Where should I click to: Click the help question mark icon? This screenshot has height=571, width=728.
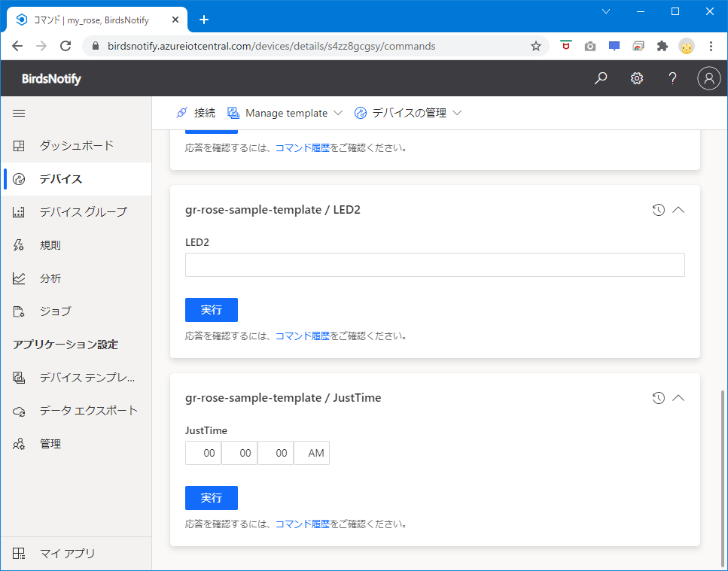673,78
